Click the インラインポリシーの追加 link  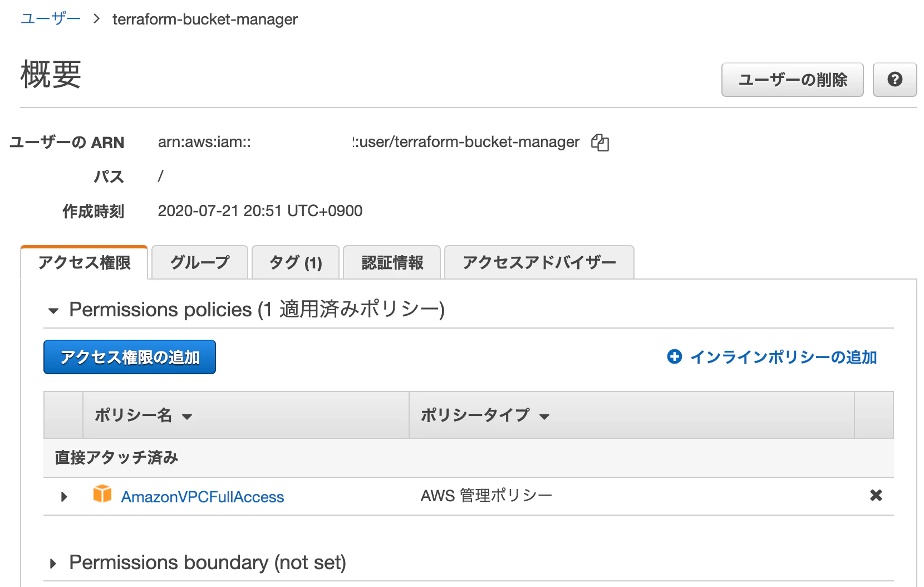(783, 357)
